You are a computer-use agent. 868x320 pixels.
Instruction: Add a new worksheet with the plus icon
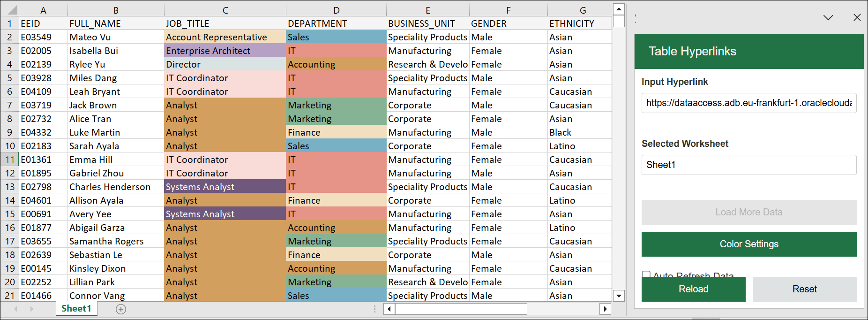(x=121, y=309)
